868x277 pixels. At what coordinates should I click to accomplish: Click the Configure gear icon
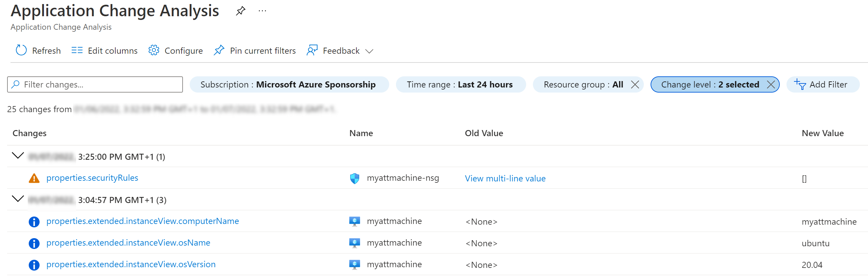pyautogui.click(x=154, y=51)
